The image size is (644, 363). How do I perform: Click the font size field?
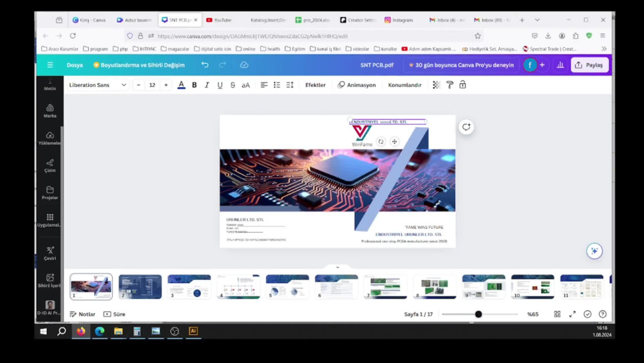click(153, 85)
